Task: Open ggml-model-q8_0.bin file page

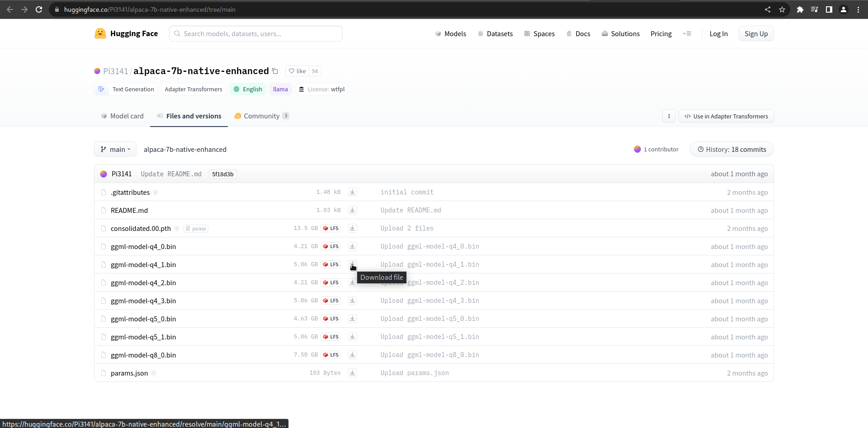Action: [143, 355]
